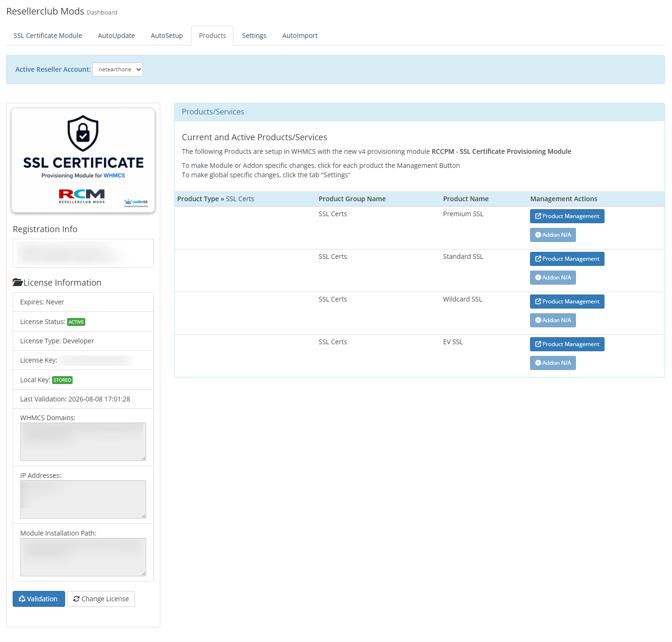
Task: Click the external-link icon in EV SSL row
Action: (538, 344)
